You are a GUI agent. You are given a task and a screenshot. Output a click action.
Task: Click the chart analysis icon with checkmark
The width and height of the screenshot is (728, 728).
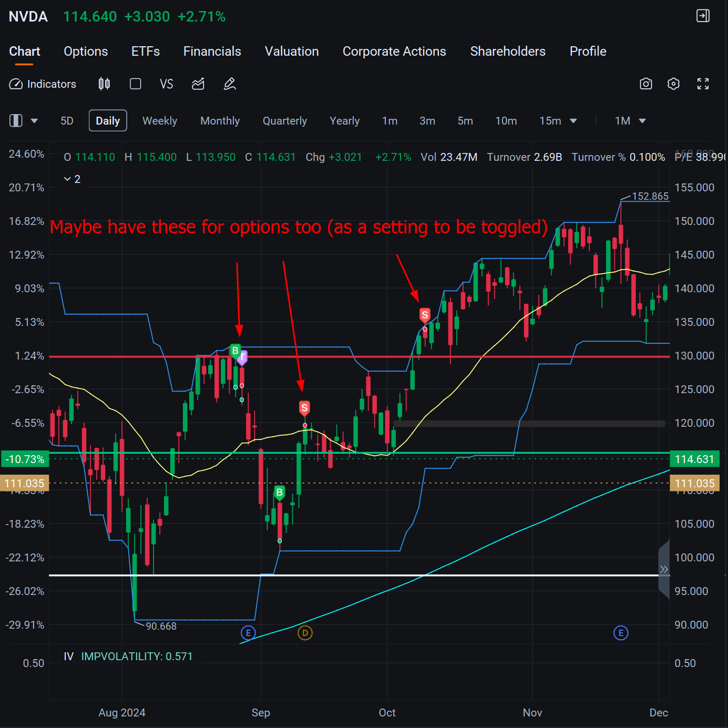[x=198, y=84]
